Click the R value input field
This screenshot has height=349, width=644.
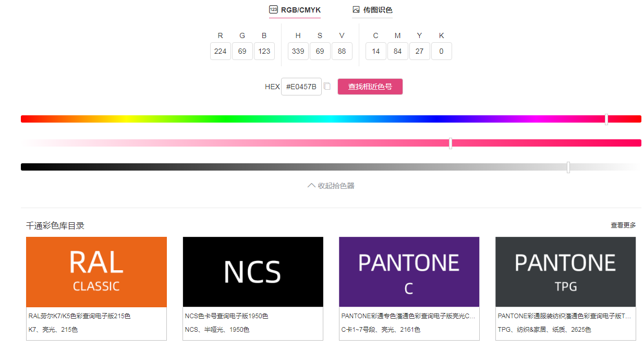220,51
